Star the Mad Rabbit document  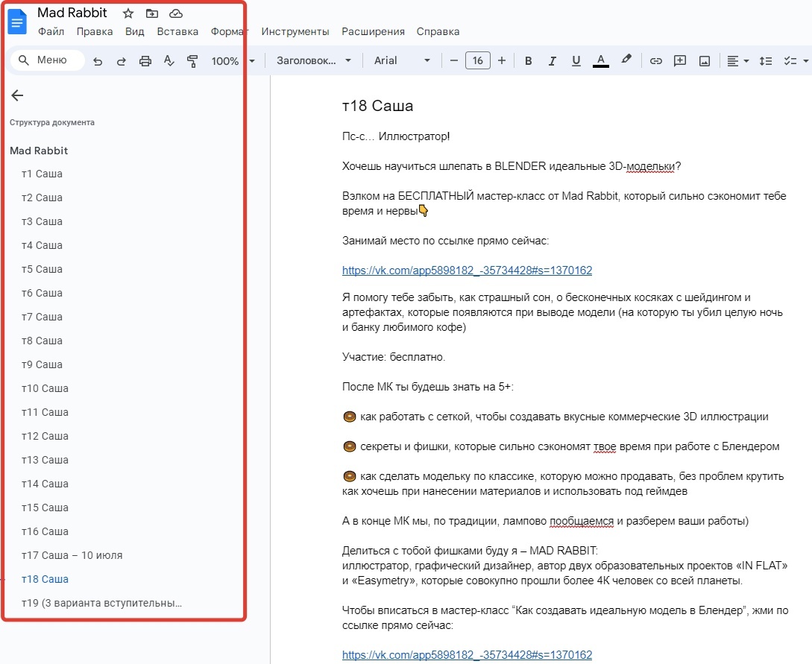pos(128,13)
